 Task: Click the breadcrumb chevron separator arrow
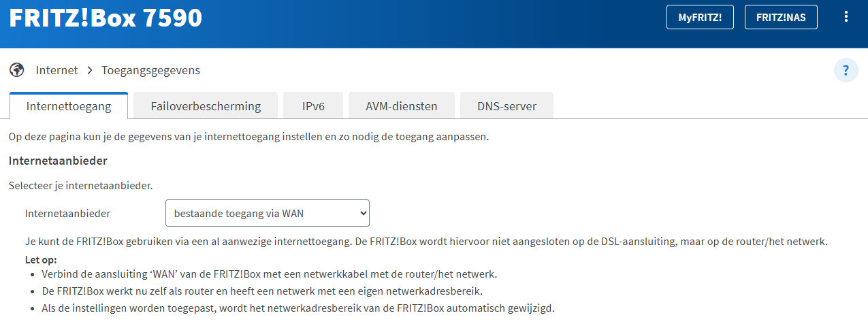tap(90, 70)
